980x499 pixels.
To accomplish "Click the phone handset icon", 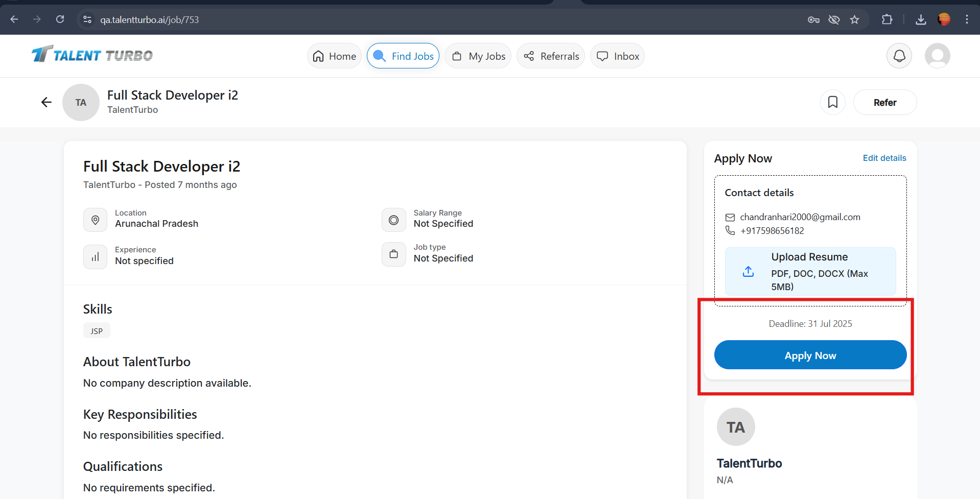I will (x=730, y=230).
